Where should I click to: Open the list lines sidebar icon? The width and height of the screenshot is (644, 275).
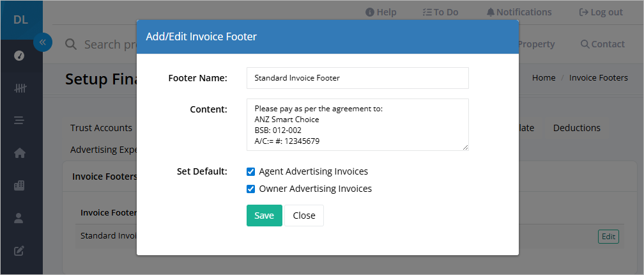point(19,120)
